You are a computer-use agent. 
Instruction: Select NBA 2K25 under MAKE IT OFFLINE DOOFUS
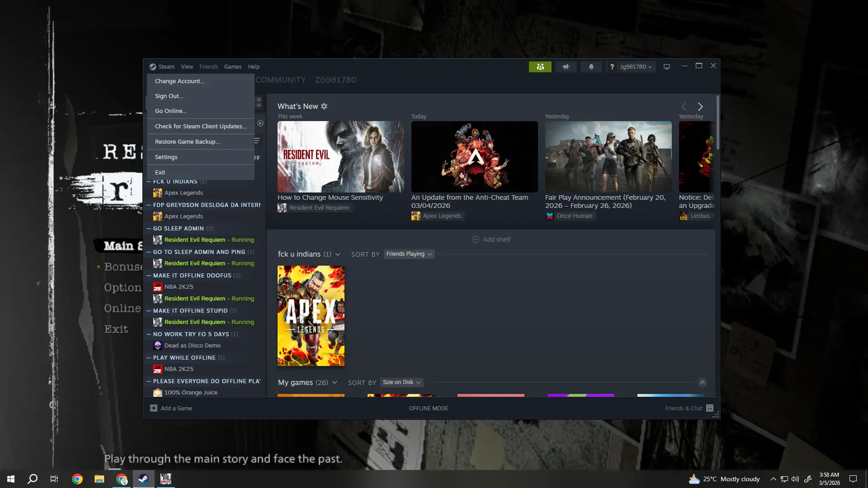[x=179, y=287]
